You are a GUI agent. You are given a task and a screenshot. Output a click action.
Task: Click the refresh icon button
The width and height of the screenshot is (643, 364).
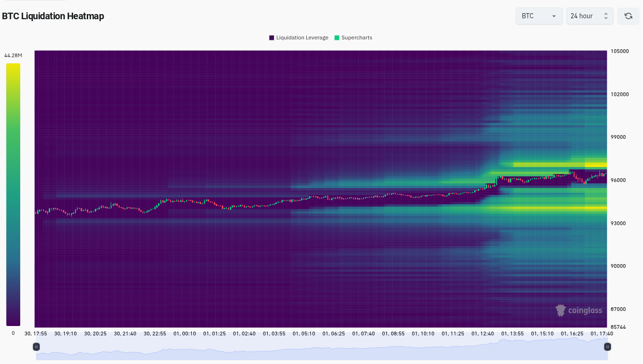point(628,16)
